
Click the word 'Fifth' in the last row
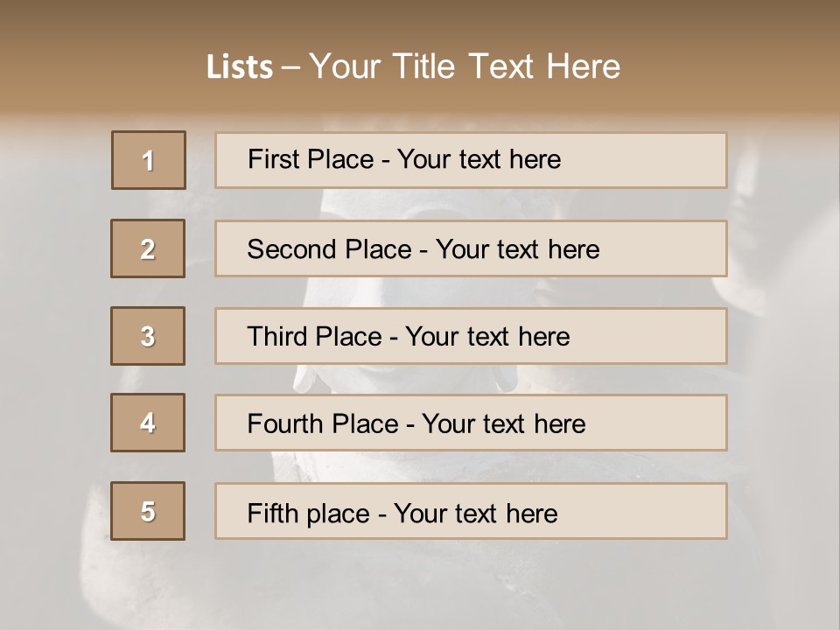[272, 513]
